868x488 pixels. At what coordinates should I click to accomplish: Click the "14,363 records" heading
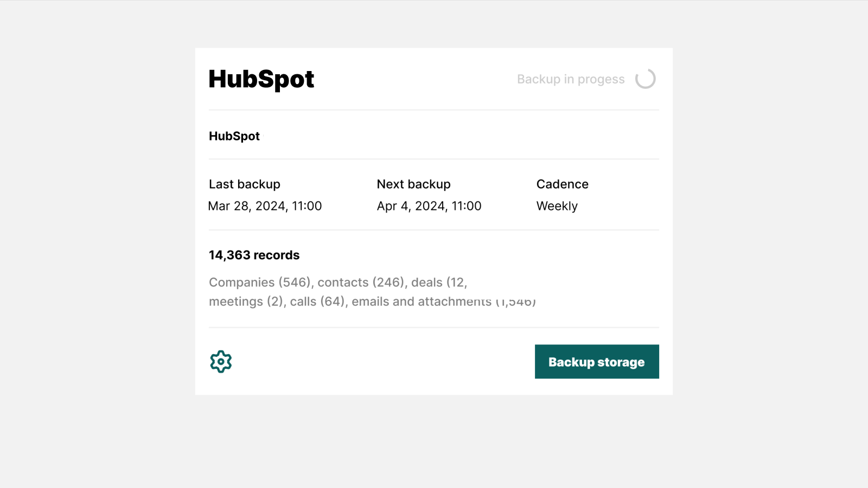click(254, 255)
